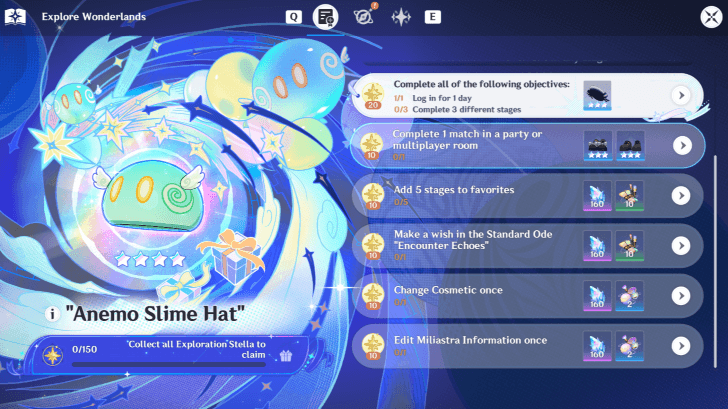Open the Explore Wonderlands book icon
This screenshot has width=728, height=409.
(x=15, y=17)
